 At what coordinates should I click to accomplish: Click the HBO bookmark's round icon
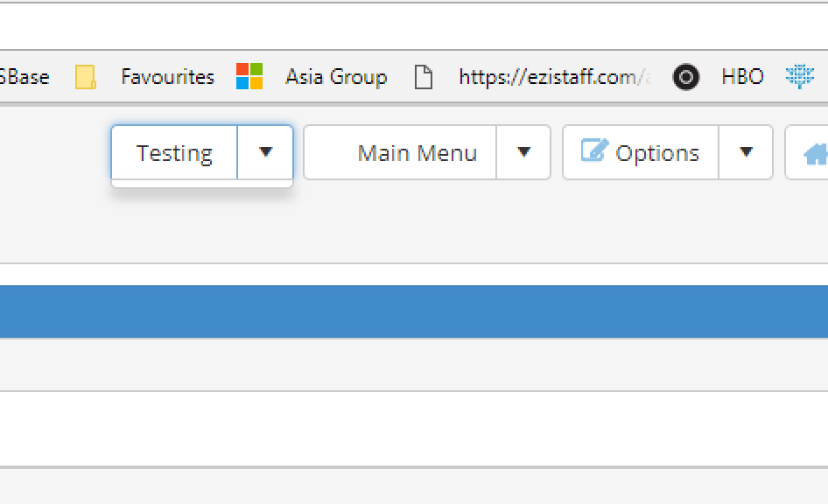tap(686, 77)
